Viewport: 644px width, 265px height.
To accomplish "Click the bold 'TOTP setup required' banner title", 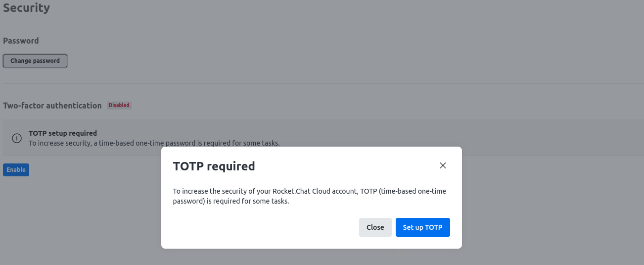I will [x=63, y=133].
